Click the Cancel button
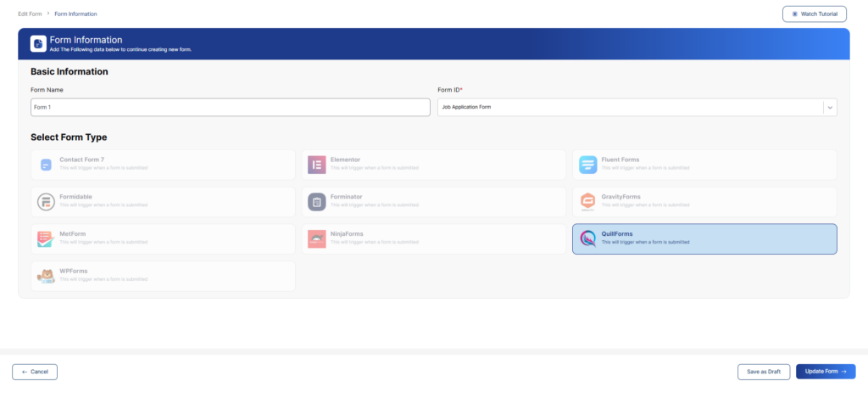Viewport: 868px width, 398px height. (35, 372)
